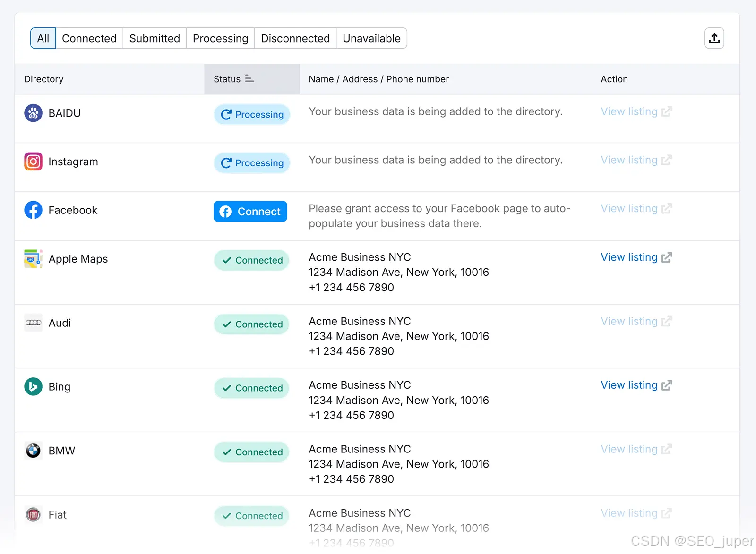Show the Processing filter tab

coord(220,38)
